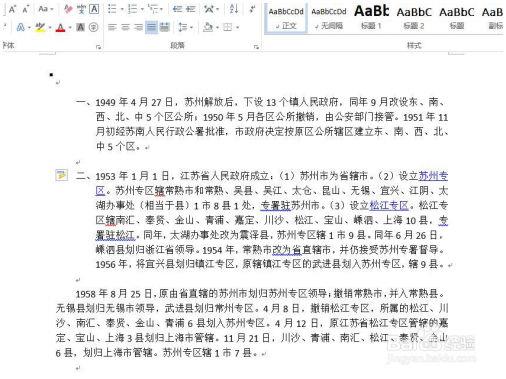Click the align left icon
Viewport: 506px width, 379px height.
pos(112,27)
